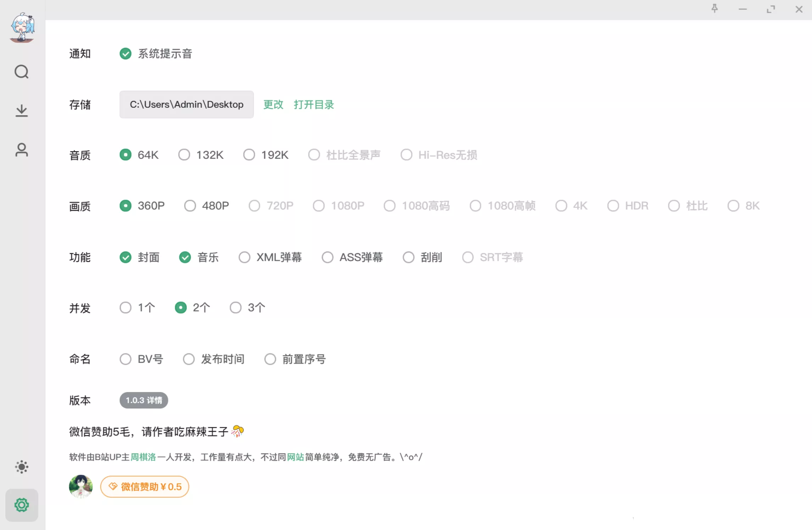Screen dimensions: 812x530
Task: Open the save directory via 打开目录
Action: point(314,104)
